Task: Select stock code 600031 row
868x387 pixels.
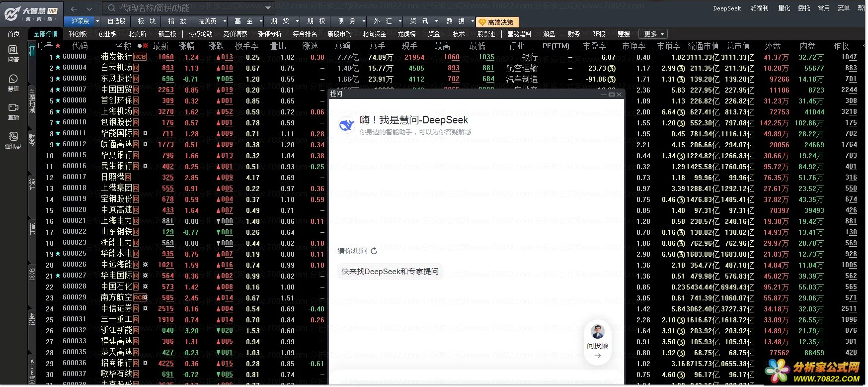Action: click(75, 319)
